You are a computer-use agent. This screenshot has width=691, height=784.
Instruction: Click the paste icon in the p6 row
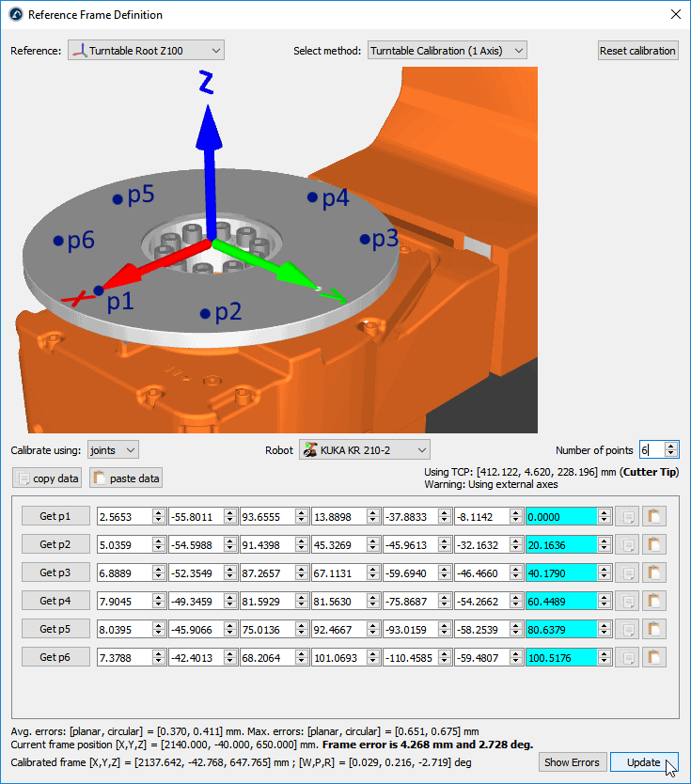pyautogui.click(x=653, y=657)
